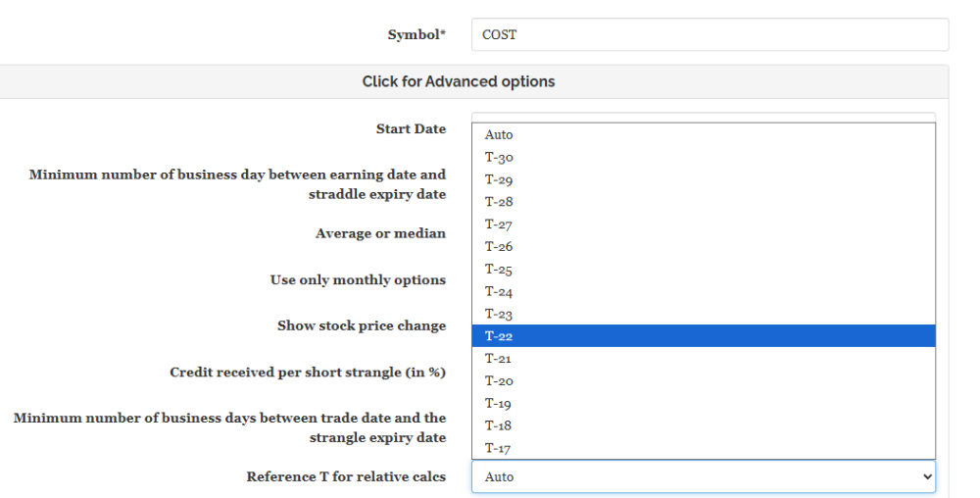Screen dimensions: 980x498
Task: Pick T-21 from the dropdown list
Action: point(704,359)
